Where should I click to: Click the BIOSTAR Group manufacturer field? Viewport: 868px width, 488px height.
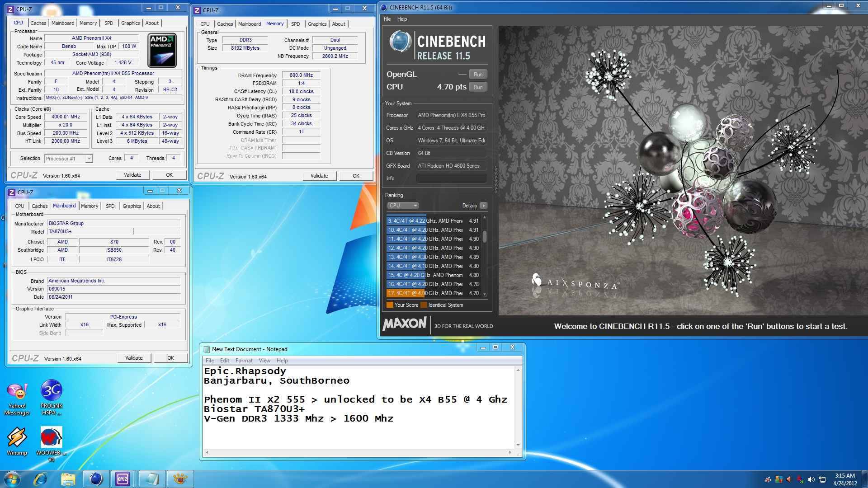(114, 223)
